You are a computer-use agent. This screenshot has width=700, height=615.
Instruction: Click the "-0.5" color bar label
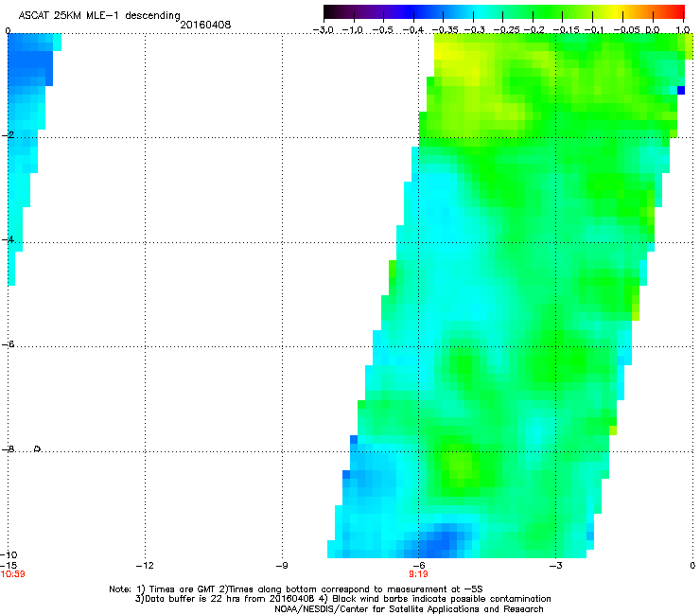coord(383,30)
